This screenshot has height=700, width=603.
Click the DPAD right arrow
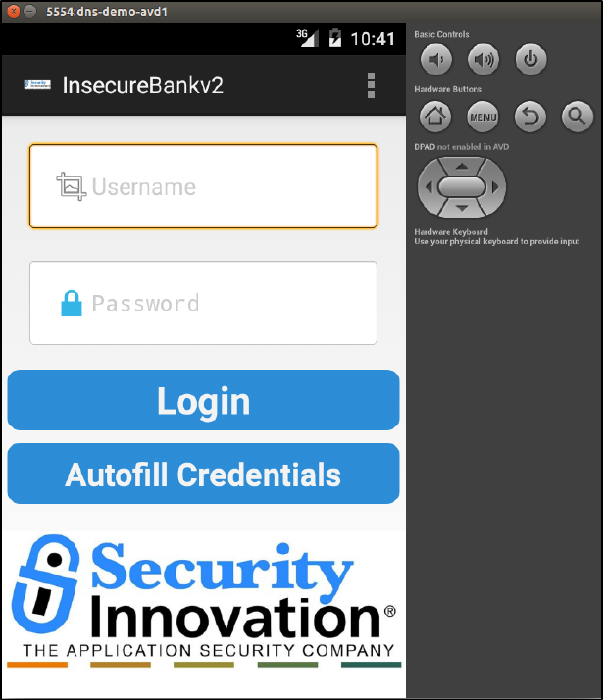click(495, 187)
